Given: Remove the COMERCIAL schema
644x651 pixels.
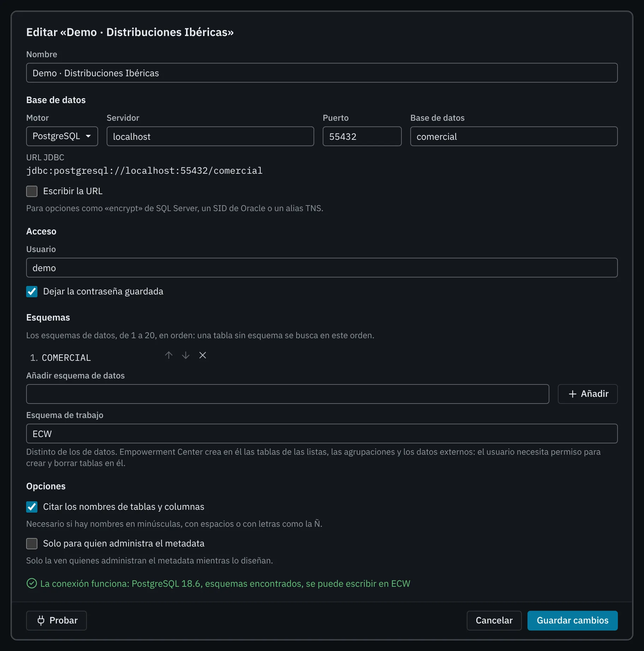Looking at the screenshot, I should tap(203, 355).
